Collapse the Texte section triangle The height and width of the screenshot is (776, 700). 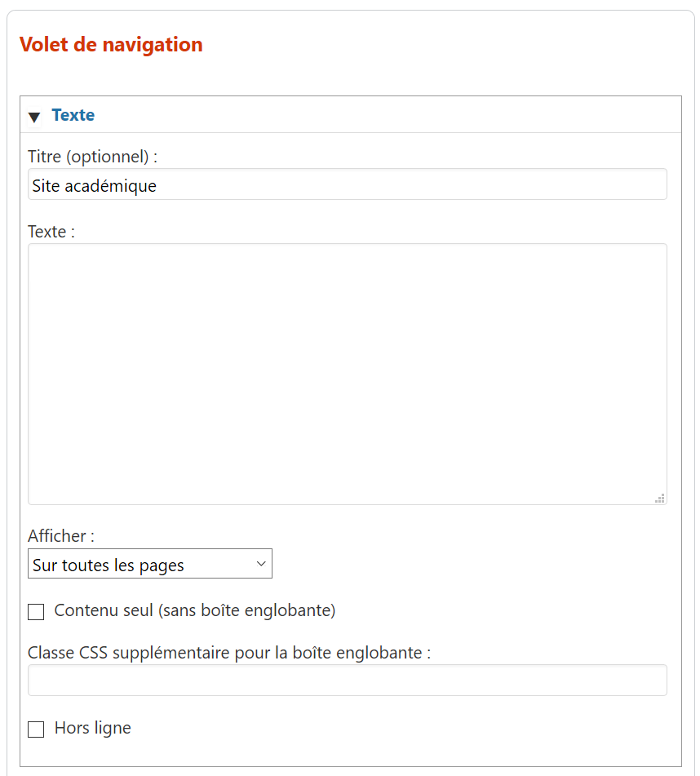tap(34, 117)
